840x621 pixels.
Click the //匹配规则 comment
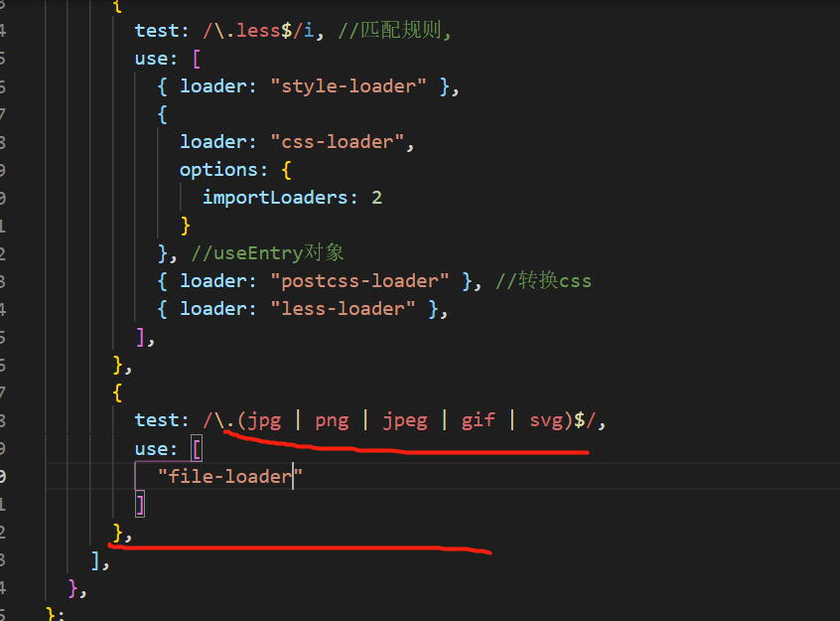point(391,30)
